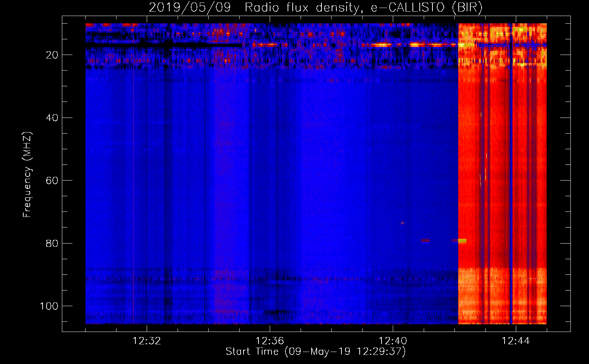Click the plot title '2019/05/09 Radio flux density'
Screen dimensions: 589x364
[254, 8]
